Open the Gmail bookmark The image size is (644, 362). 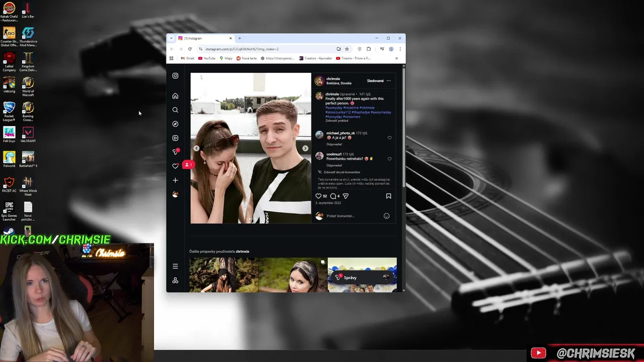pyautogui.click(x=187, y=58)
